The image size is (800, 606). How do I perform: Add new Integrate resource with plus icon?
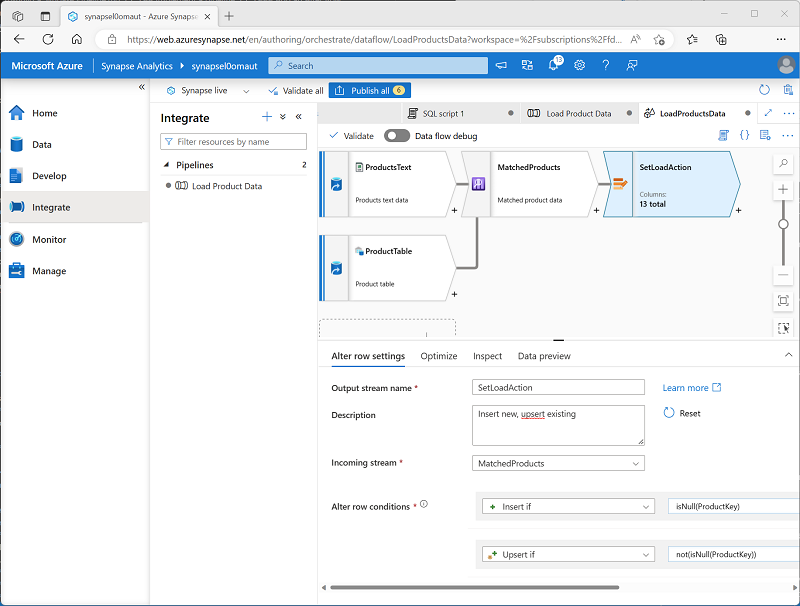click(x=267, y=117)
